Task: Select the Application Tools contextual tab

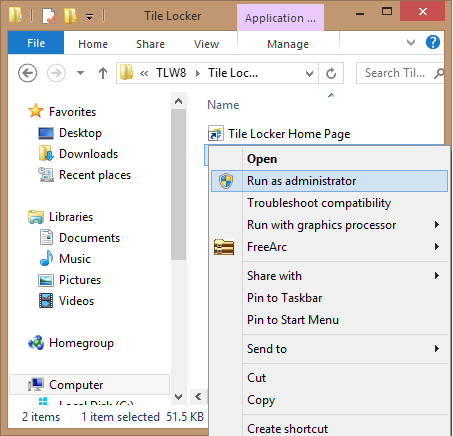Action: (x=280, y=18)
